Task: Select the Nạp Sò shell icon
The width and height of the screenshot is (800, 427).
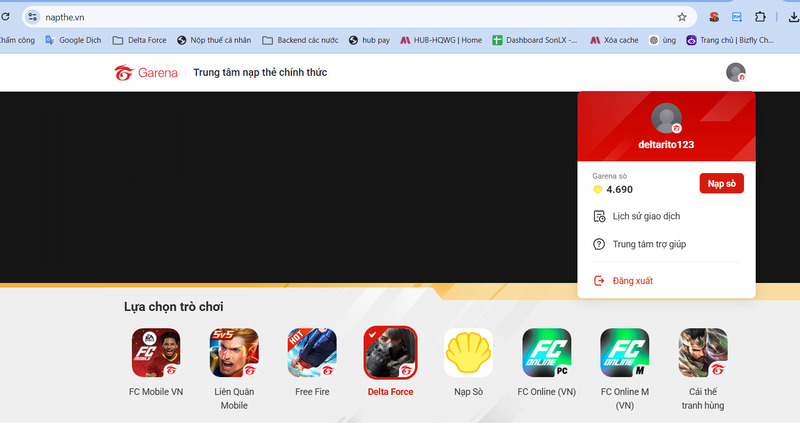Action: (468, 353)
